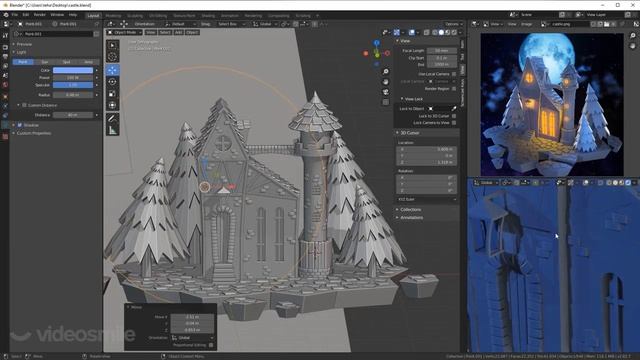Open the Window menu

(57, 15)
